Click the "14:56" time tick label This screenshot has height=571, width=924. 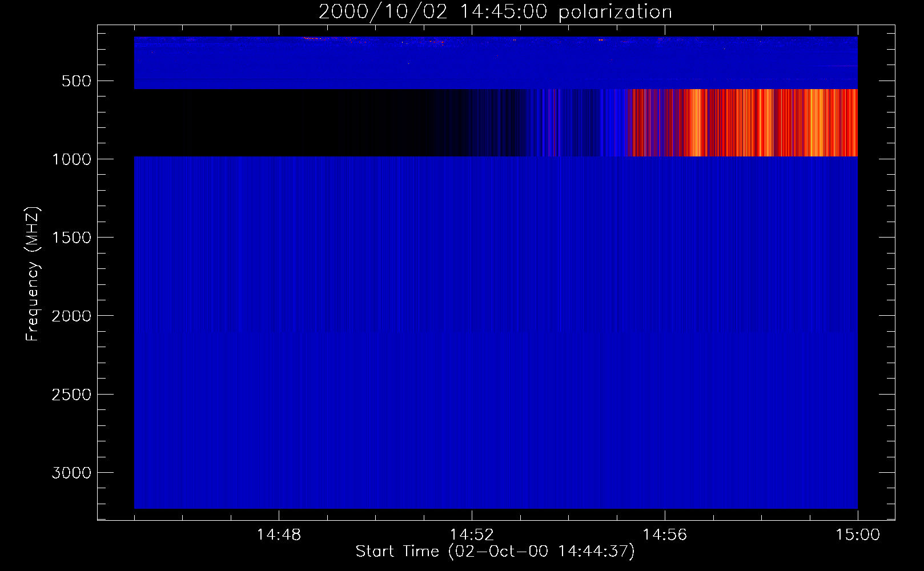click(665, 535)
